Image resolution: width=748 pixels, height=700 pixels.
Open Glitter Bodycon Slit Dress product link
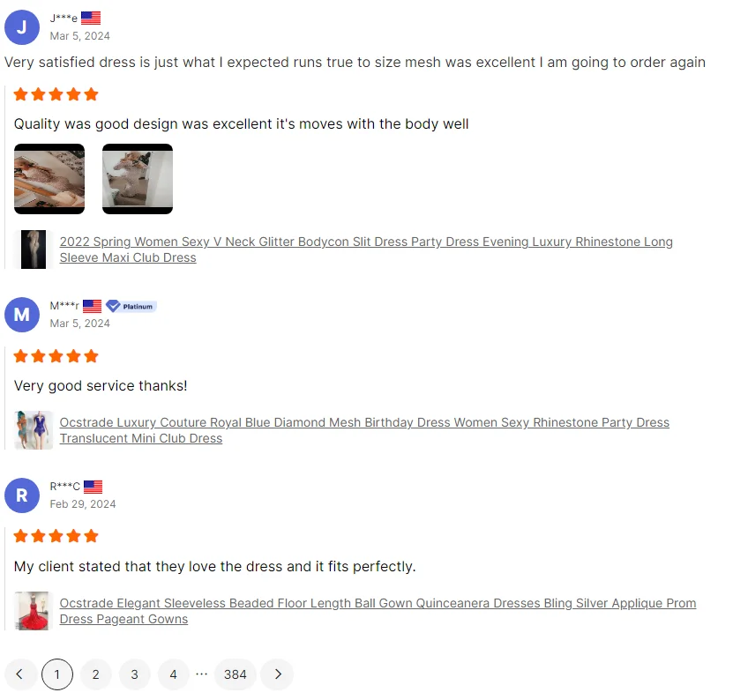(x=366, y=249)
